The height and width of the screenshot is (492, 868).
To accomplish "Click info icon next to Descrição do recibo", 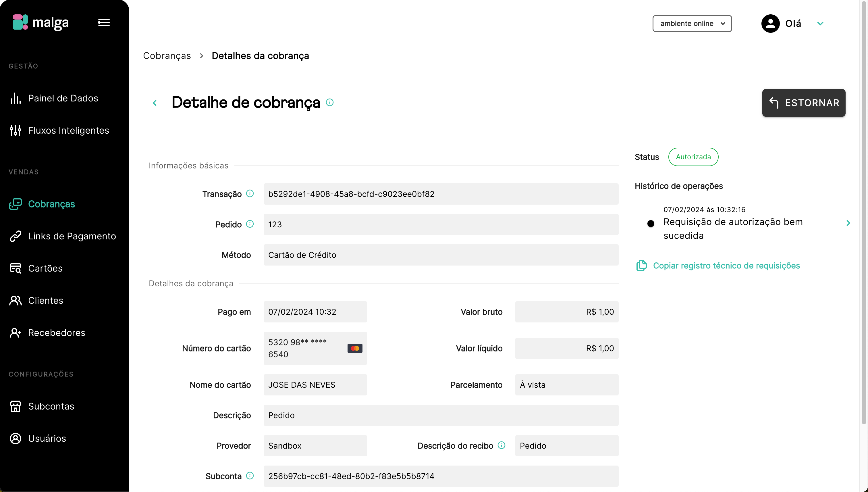I will click(x=501, y=445).
